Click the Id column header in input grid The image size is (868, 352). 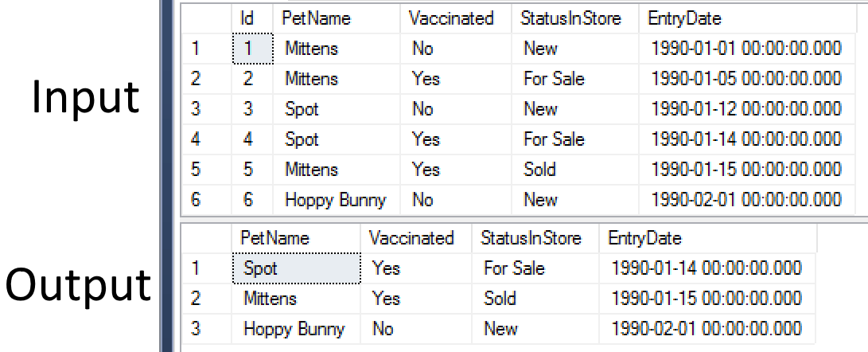coord(247,18)
